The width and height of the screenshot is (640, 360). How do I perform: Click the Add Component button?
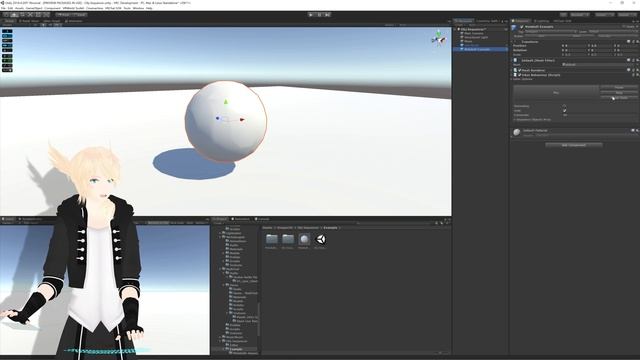pyautogui.click(x=574, y=145)
